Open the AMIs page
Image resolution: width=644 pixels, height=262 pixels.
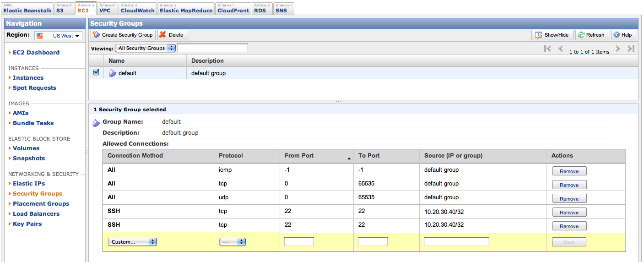pyautogui.click(x=21, y=113)
